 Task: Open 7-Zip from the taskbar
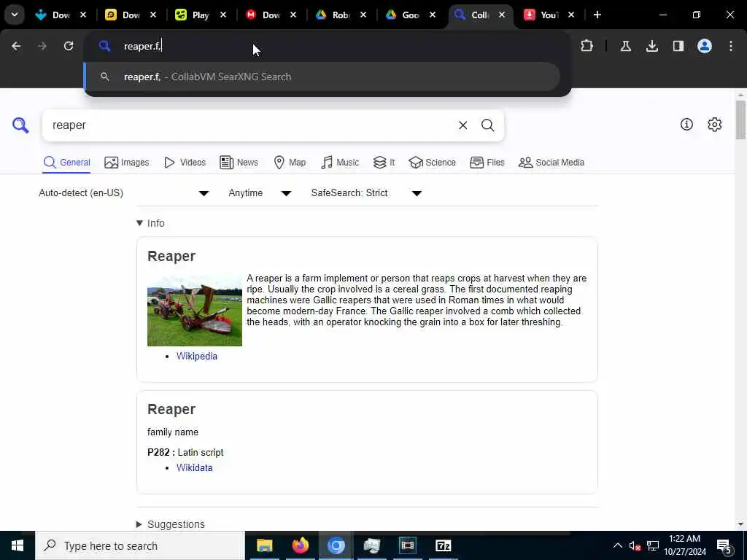(x=443, y=545)
